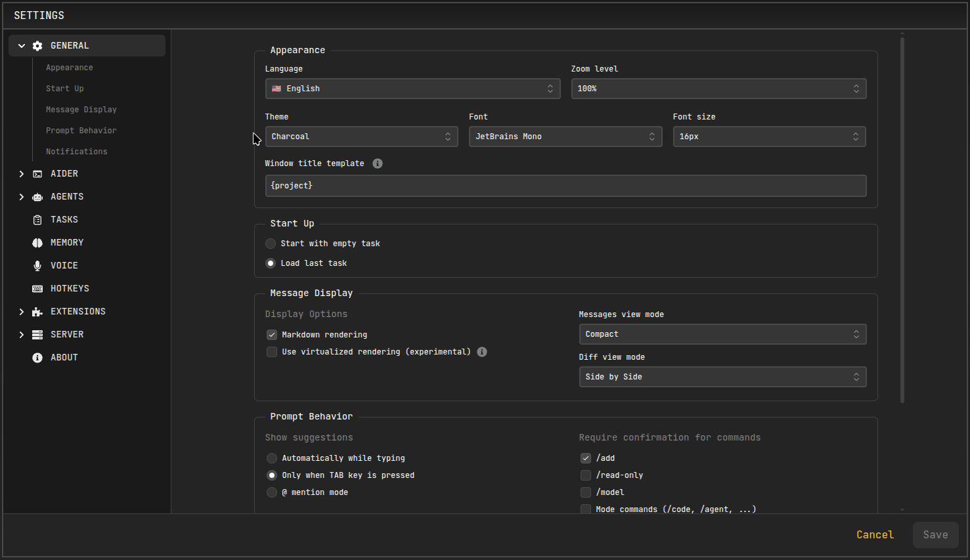This screenshot has width=970, height=560.
Task: Click the Save button
Action: pos(935,535)
